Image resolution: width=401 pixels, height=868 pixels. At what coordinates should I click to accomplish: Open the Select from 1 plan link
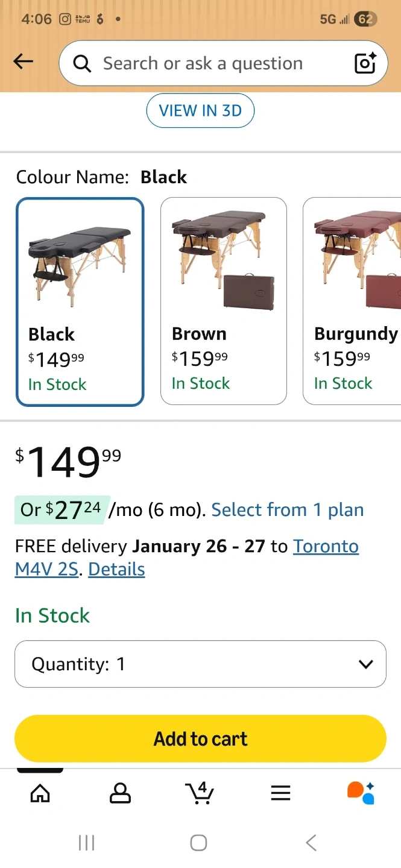pyautogui.click(x=288, y=510)
